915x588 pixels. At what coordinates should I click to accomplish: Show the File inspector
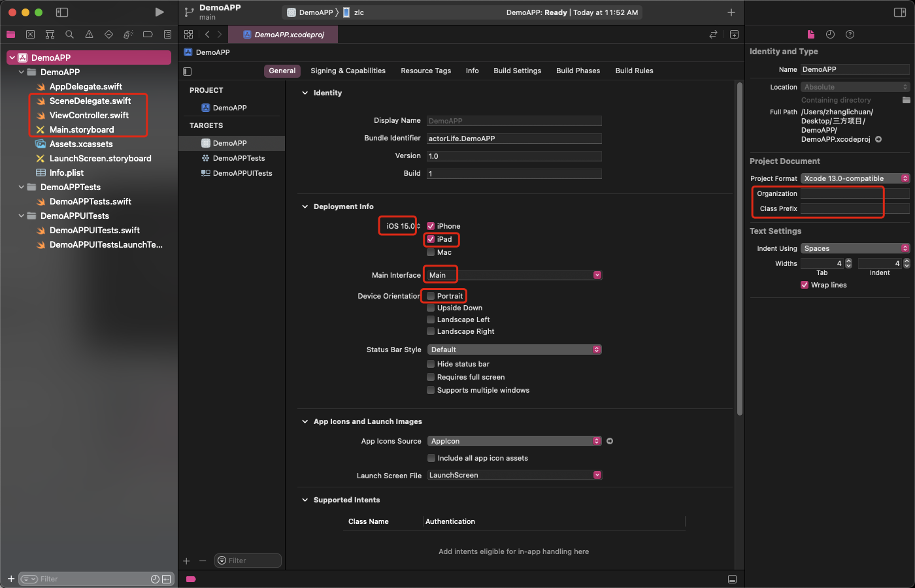tap(811, 35)
